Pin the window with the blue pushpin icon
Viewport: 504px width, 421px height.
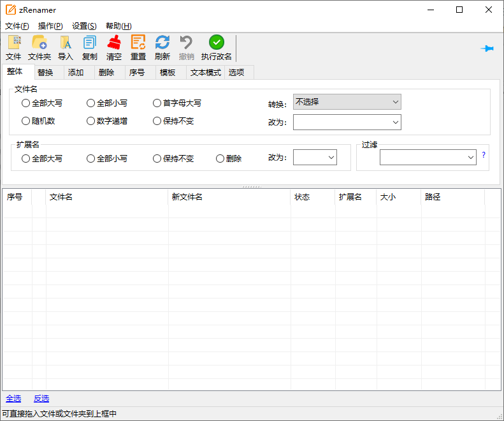487,48
